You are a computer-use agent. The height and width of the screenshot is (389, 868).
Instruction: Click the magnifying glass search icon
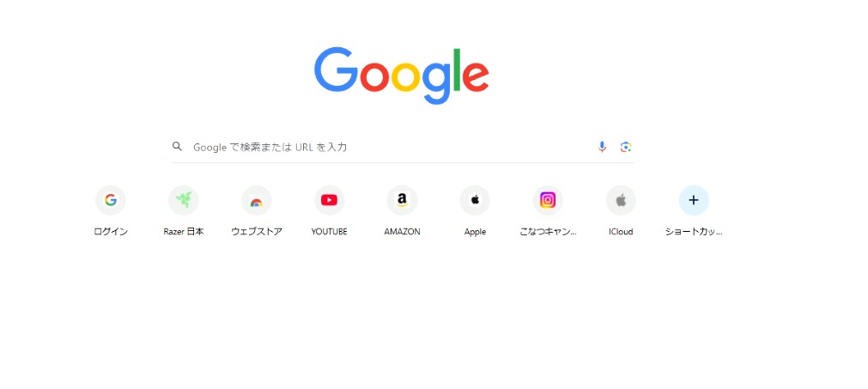click(177, 146)
